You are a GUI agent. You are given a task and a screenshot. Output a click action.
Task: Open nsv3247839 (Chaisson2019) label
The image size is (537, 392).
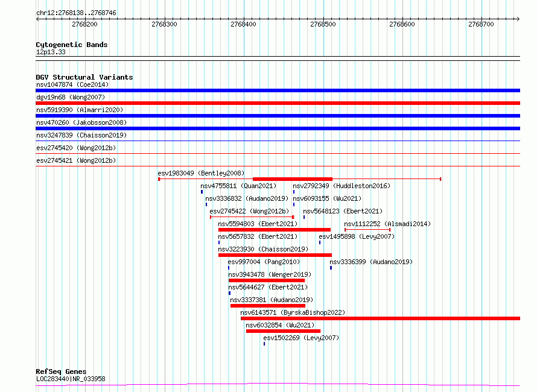pos(81,135)
